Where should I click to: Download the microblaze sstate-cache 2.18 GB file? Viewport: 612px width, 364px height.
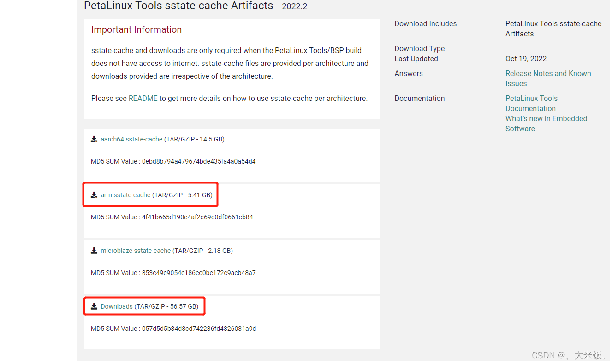coord(136,251)
